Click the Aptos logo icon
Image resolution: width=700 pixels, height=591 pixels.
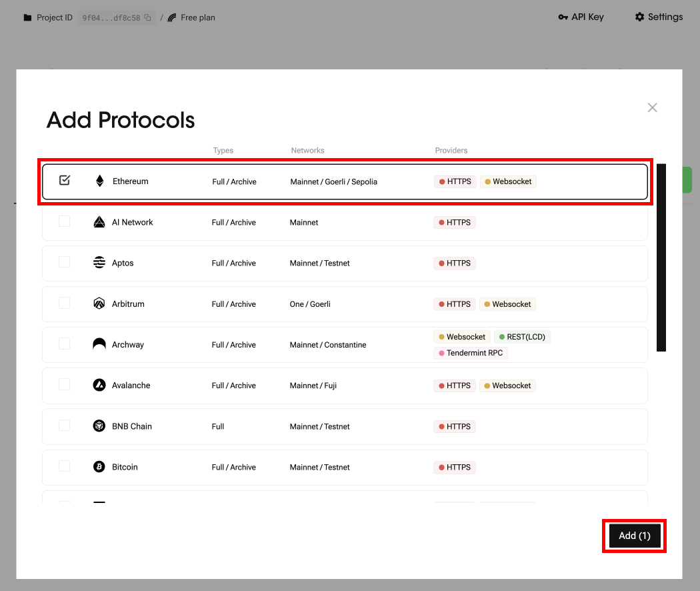click(x=99, y=263)
